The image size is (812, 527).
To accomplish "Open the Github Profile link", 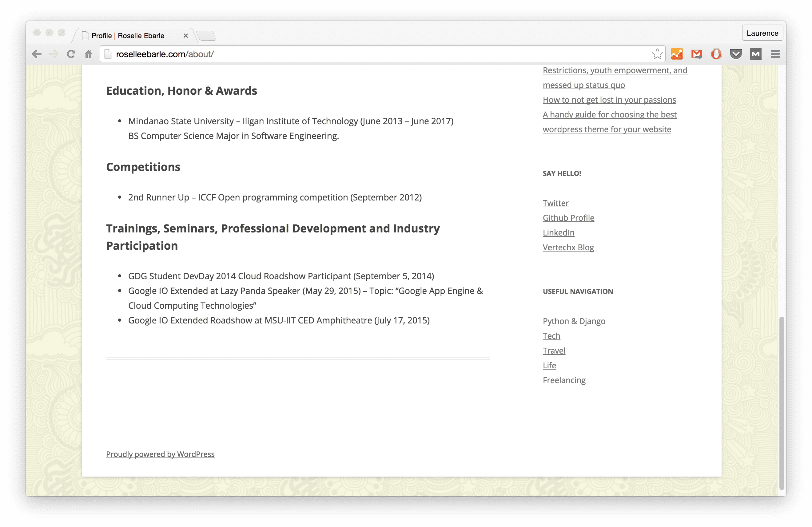I will [569, 218].
